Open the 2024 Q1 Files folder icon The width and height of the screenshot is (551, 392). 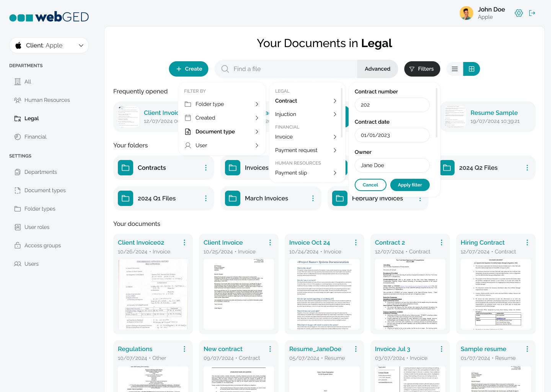126,198
